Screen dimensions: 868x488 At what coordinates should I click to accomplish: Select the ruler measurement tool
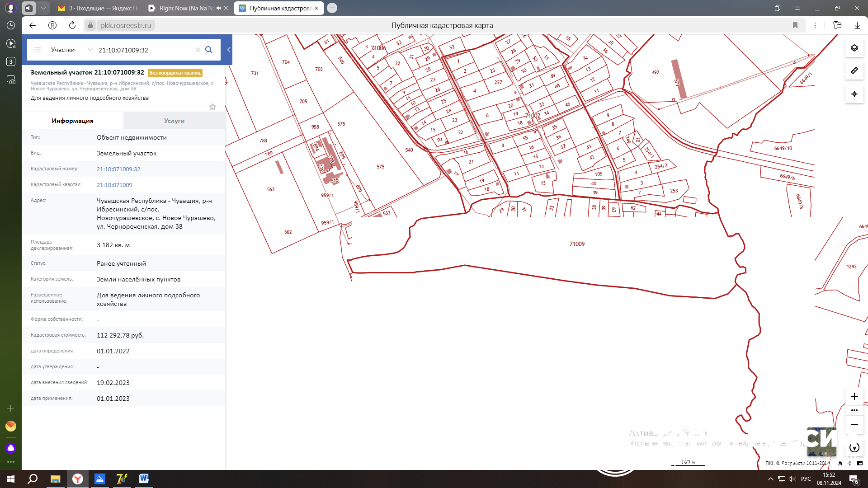(x=854, y=70)
